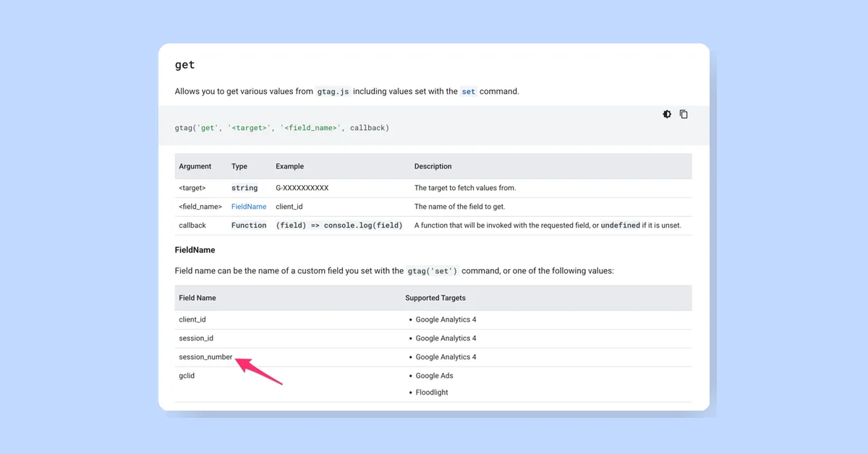The height and width of the screenshot is (454, 868).
Task: Click the Floodlight target entry
Action: click(x=432, y=393)
